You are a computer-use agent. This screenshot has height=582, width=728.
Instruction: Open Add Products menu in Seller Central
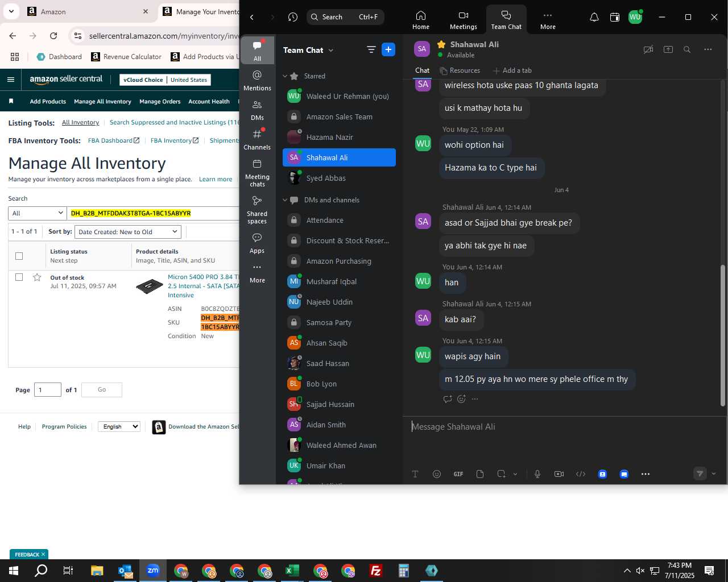coord(48,102)
